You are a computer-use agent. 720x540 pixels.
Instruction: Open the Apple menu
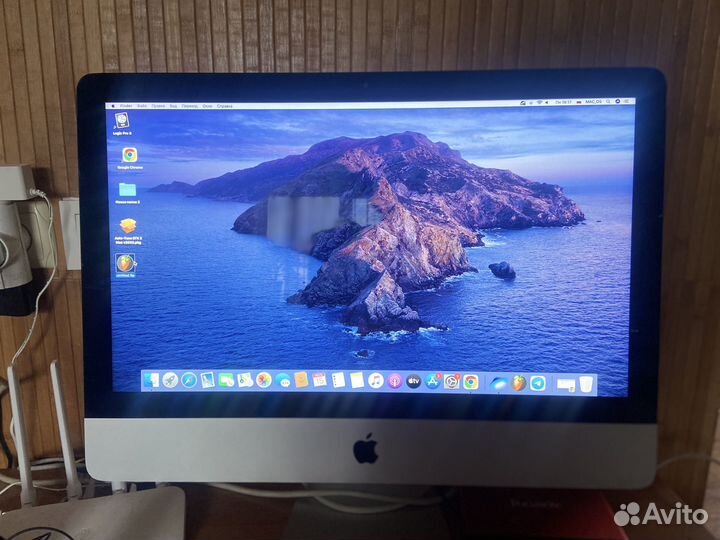click(113, 106)
